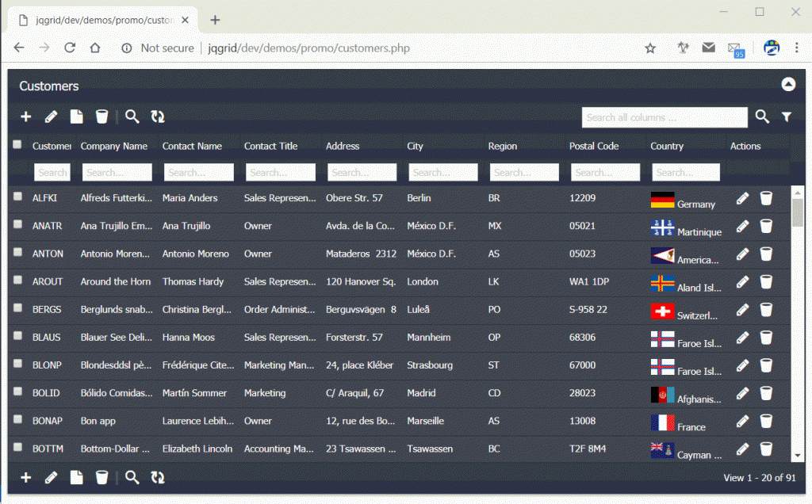Click the bottom toolbar search magnifier icon
Image resolution: width=812 pixels, height=504 pixels.
click(132, 477)
